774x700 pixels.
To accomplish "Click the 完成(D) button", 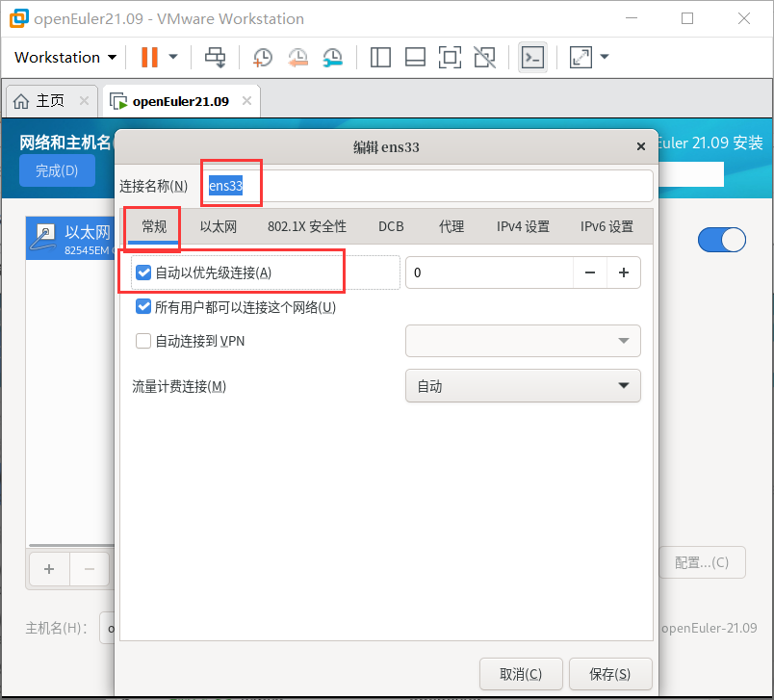I will 57,170.
